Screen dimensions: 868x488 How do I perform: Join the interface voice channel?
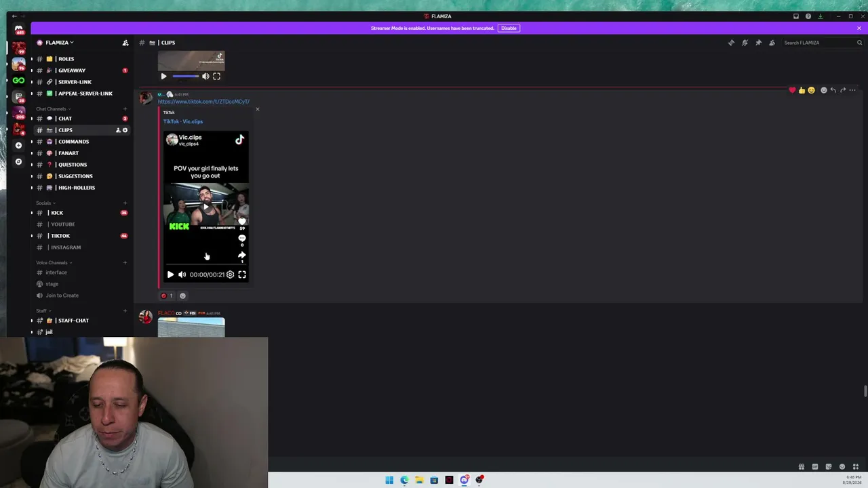tap(82, 272)
